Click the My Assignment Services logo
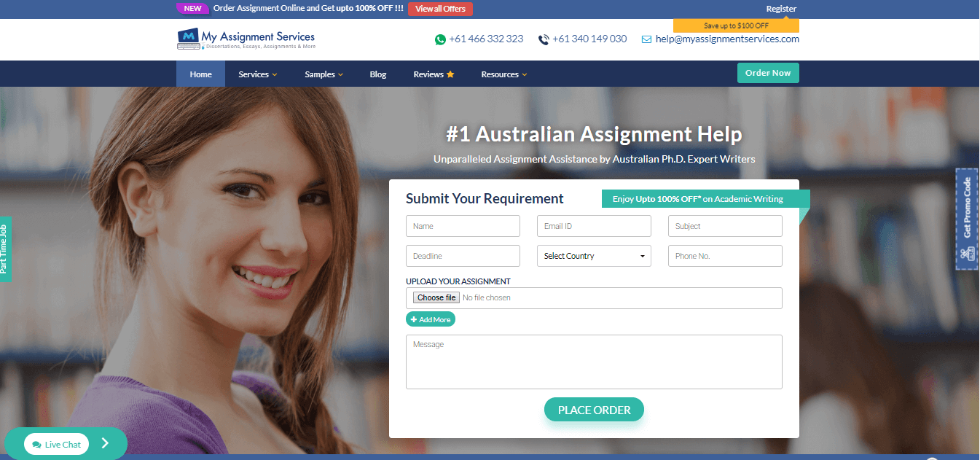 click(246, 39)
